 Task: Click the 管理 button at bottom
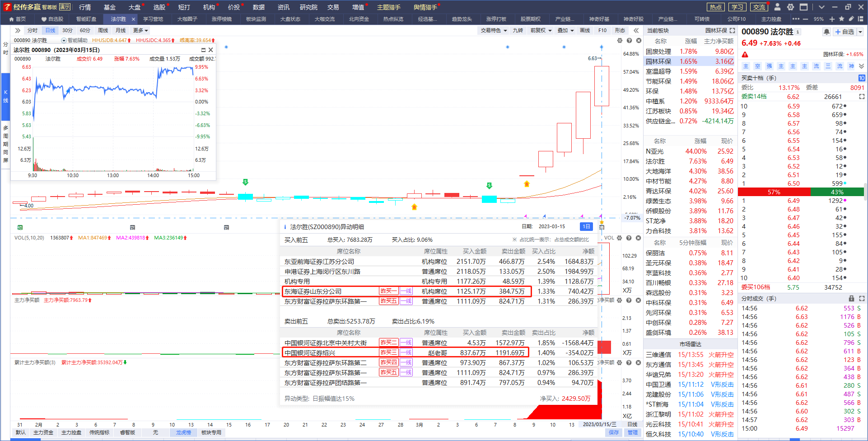click(633, 432)
